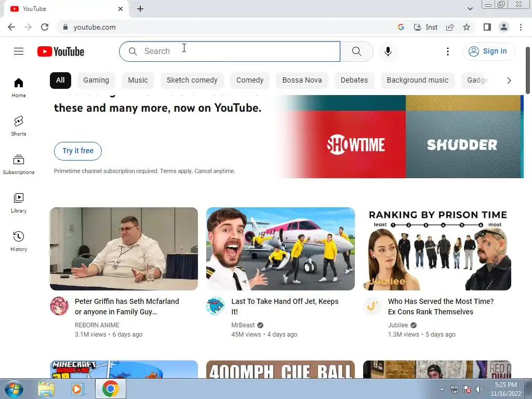Viewport: 532px width, 399px height.
Task: Select the Debates chip
Action: [x=354, y=81]
